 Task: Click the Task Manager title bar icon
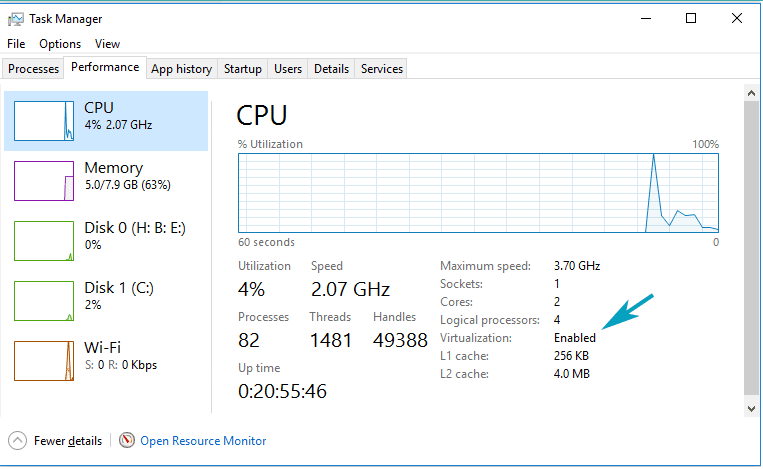pos(16,19)
